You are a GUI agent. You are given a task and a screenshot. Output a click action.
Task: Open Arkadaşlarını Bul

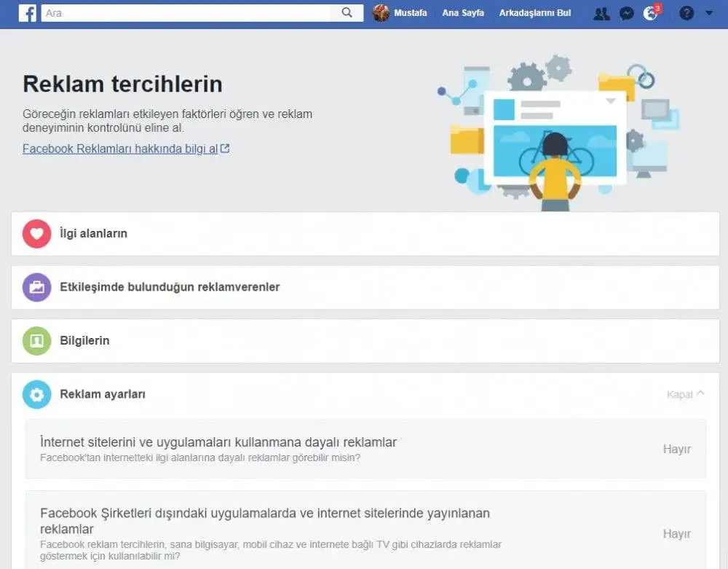pyautogui.click(x=535, y=13)
